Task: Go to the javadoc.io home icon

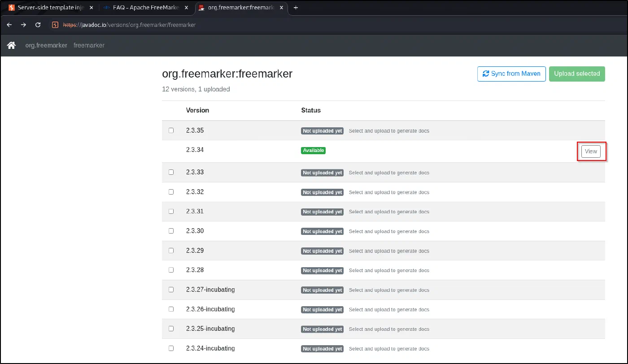Action: pyautogui.click(x=12, y=45)
